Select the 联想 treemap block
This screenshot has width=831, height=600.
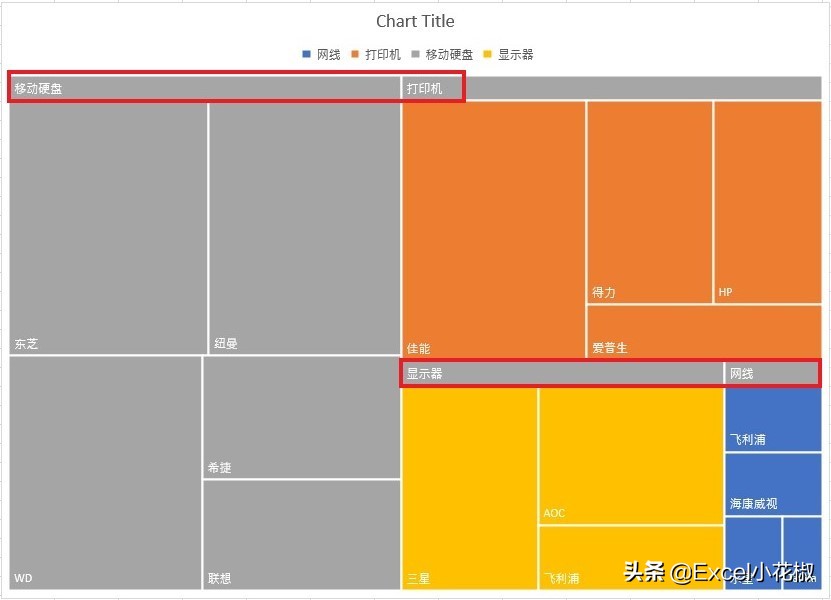(301, 534)
